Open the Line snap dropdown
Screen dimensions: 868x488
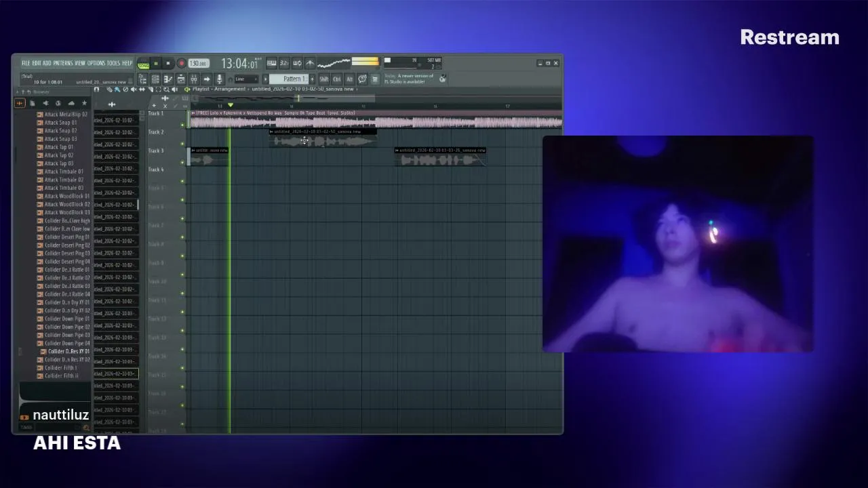point(247,79)
